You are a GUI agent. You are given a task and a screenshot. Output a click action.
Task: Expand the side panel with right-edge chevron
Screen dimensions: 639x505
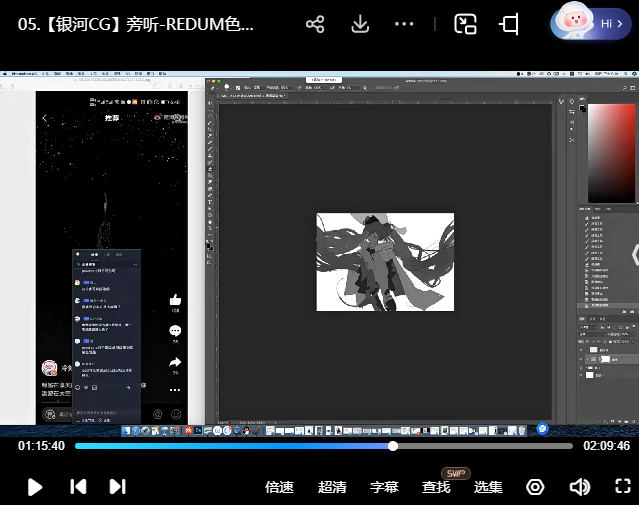click(633, 254)
